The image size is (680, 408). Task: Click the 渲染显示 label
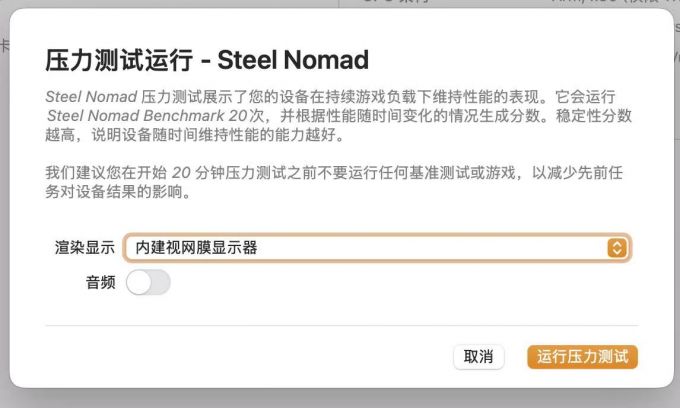tap(84, 247)
